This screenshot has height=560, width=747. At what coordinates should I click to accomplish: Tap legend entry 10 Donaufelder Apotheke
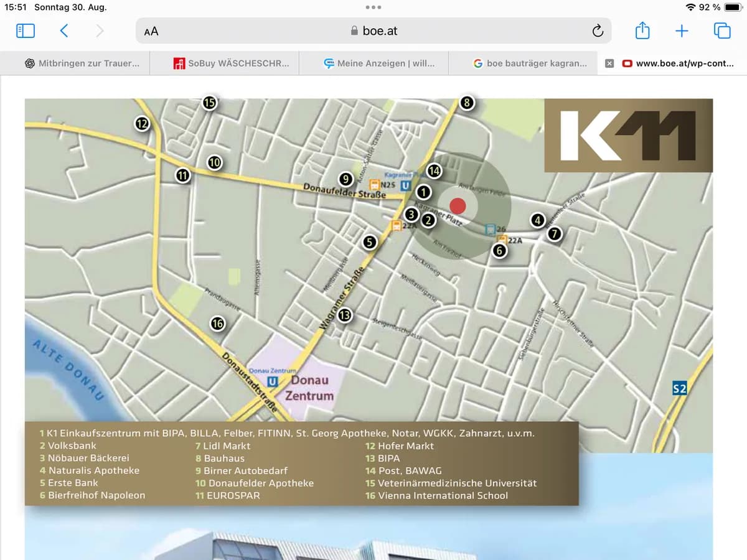click(x=255, y=483)
